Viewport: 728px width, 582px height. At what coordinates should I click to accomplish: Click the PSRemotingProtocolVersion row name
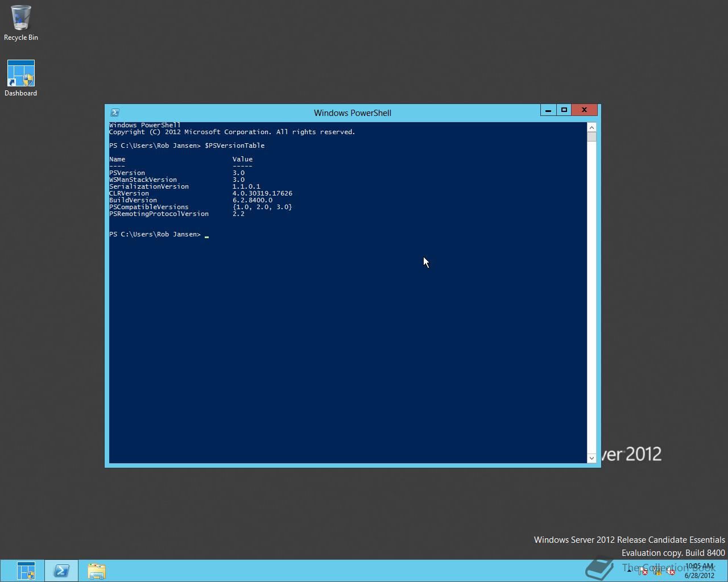pos(159,214)
